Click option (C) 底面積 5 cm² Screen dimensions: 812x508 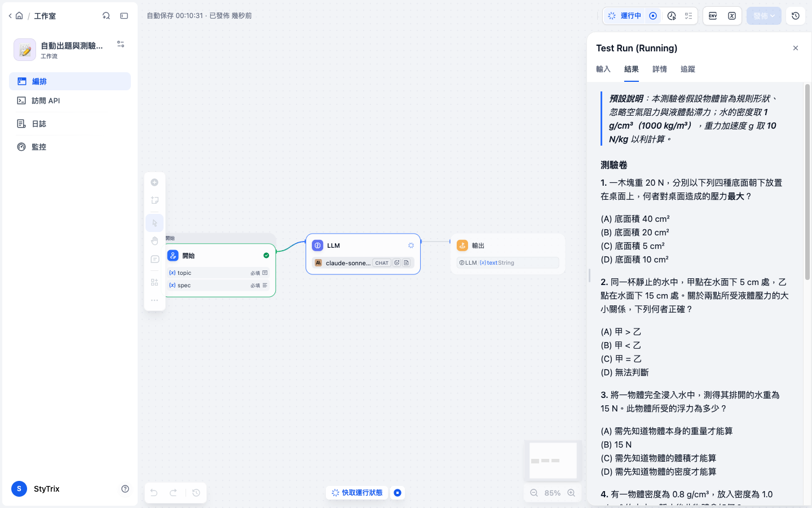[633, 246]
